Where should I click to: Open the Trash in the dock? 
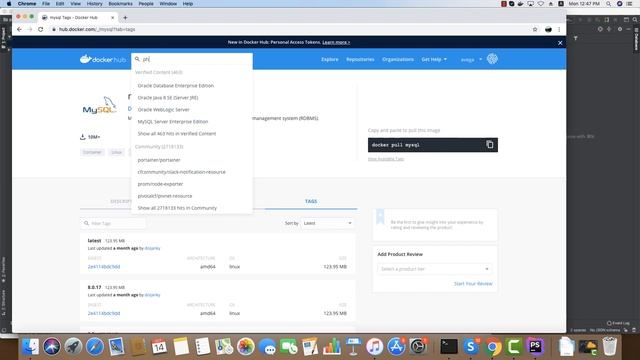click(x=609, y=347)
